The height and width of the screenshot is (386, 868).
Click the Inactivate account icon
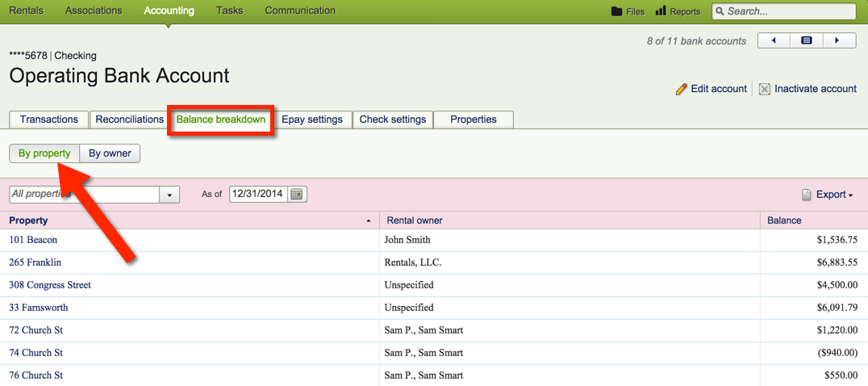point(765,89)
